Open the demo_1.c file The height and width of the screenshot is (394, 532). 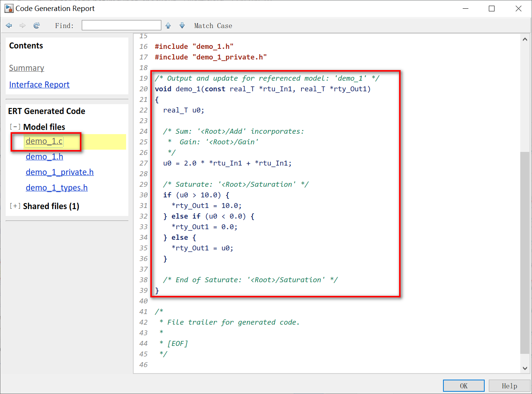[44, 141]
